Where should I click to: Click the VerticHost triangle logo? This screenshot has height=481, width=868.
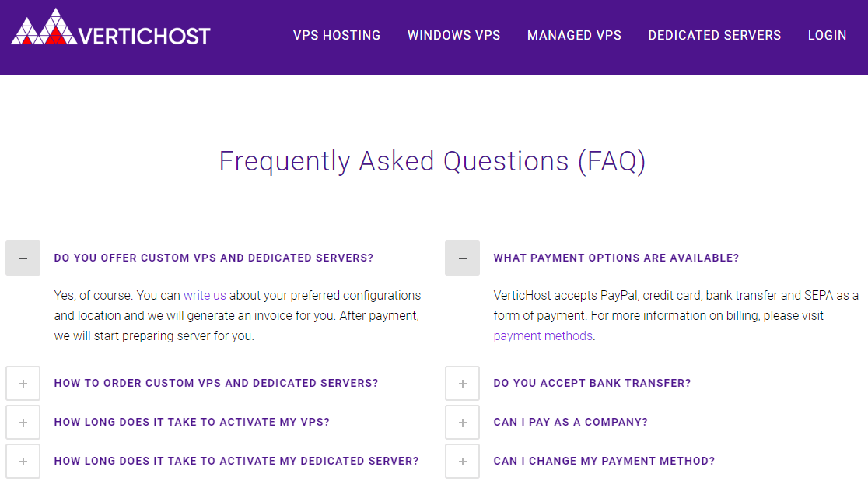44,26
